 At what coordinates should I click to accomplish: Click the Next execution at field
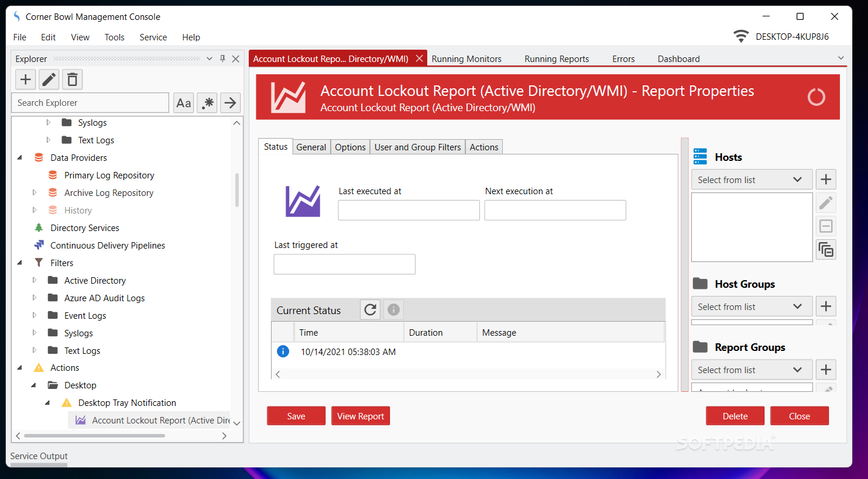[x=555, y=211]
